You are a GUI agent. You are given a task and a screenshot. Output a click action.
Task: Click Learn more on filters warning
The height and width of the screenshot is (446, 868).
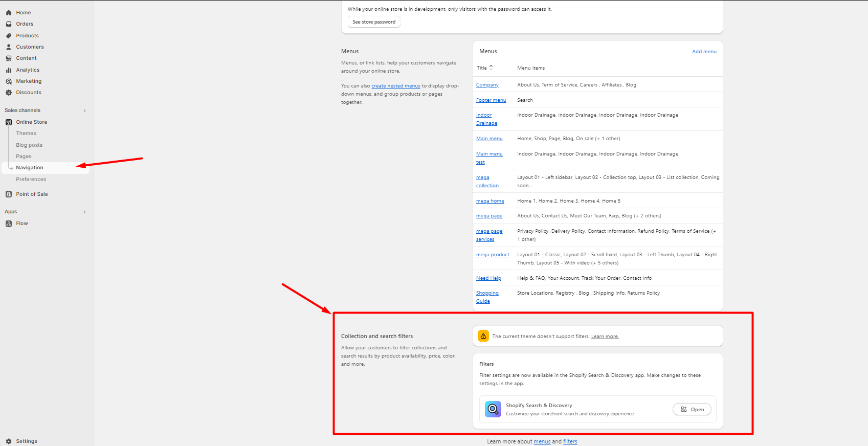(605, 337)
